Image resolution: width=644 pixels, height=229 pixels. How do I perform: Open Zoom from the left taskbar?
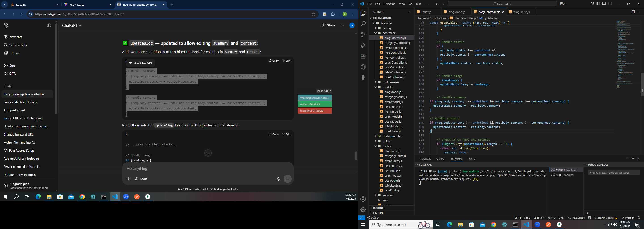pyautogui.click(x=126, y=197)
